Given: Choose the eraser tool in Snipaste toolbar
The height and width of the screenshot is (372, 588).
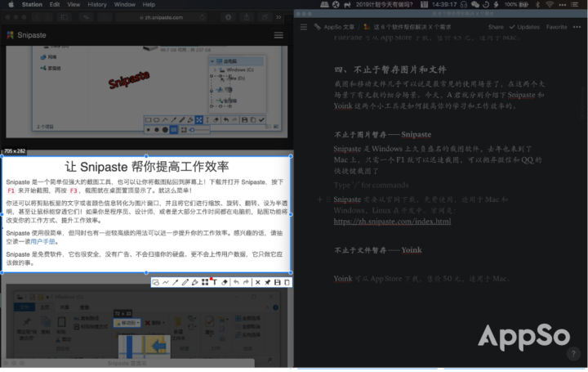Looking at the screenshot, I should 225,282.
